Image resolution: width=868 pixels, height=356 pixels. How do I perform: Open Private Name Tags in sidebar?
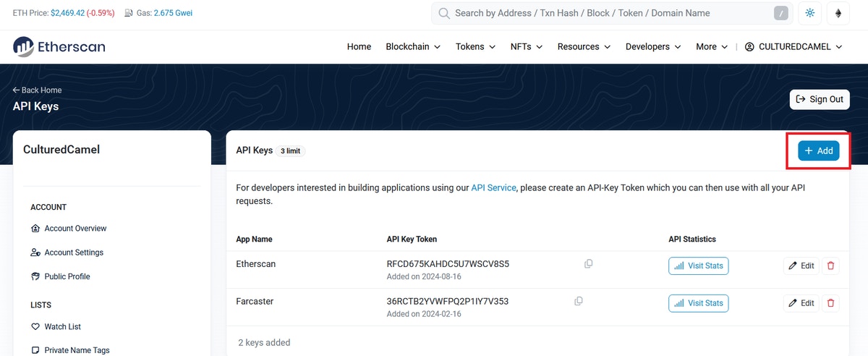pos(70,350)
